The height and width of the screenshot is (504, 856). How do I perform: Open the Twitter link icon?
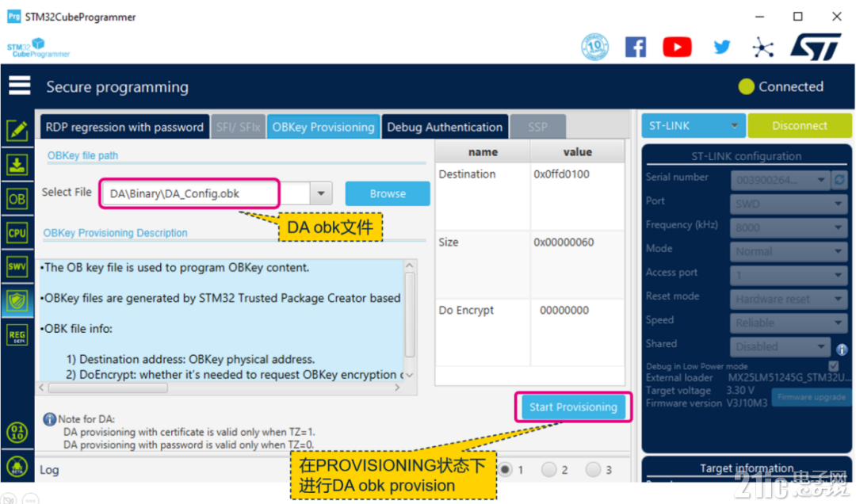[722, 47]
